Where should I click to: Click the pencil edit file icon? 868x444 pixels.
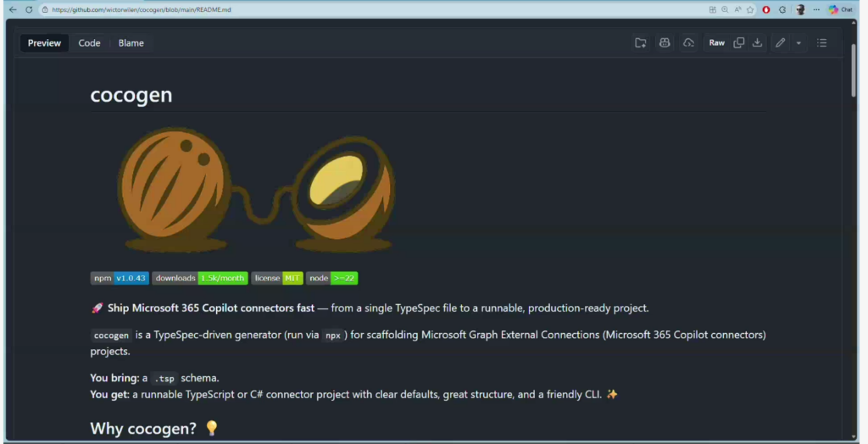coord(781,43)
